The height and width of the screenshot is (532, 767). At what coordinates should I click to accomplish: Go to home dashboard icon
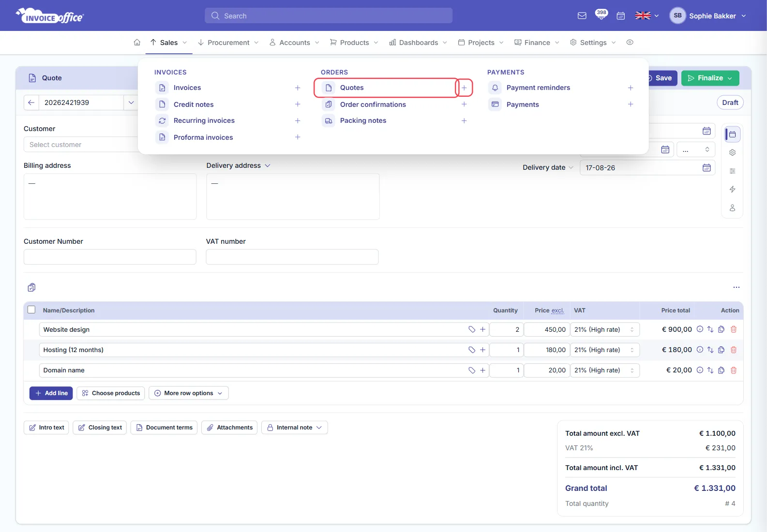point(137,43)
